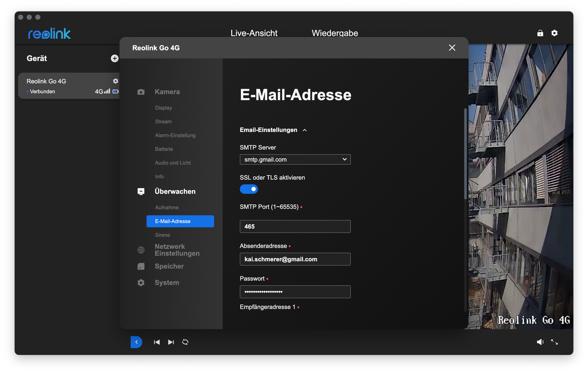The width and height of the screenshot is (588, 373).
Task: Collapse the Email-Einstellungen section
Action: pyautogui.click(x=305, y=130)
